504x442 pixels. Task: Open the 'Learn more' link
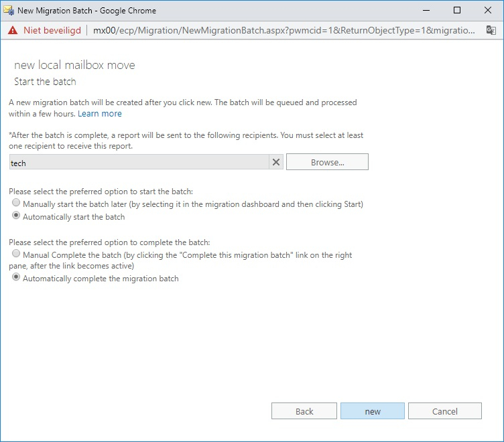coord(100,114)
